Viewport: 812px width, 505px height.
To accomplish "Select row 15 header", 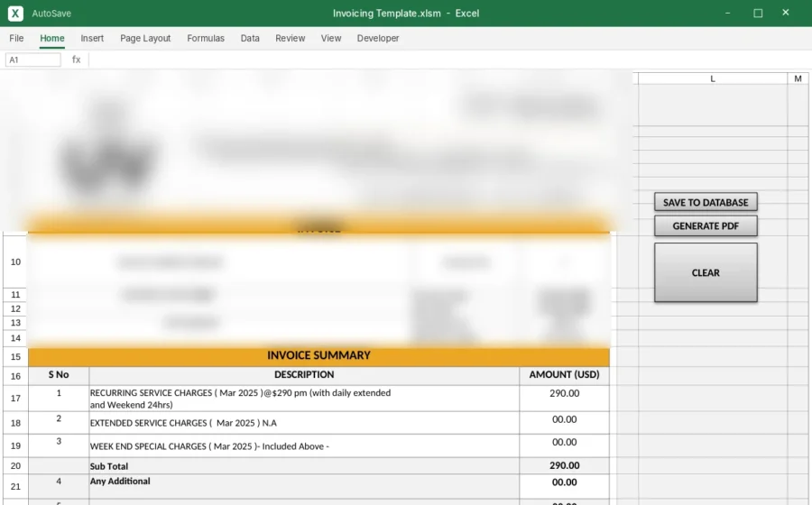I will click(15, 357).
